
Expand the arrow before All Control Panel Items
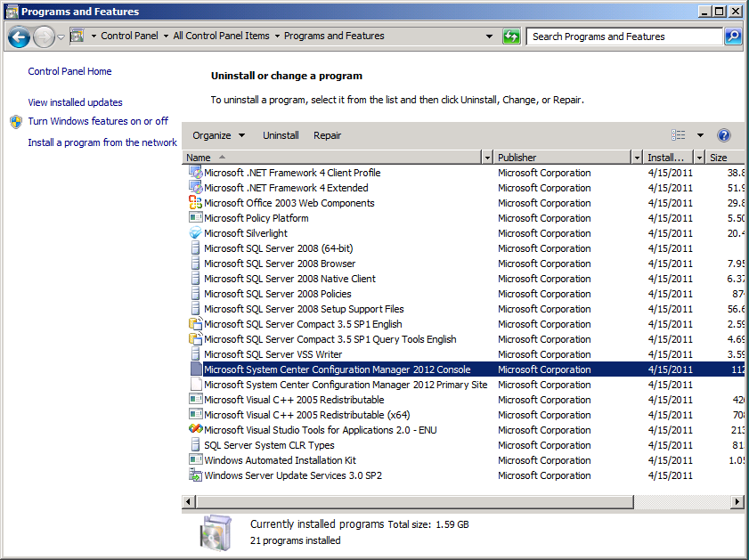(x=166, y=36)
